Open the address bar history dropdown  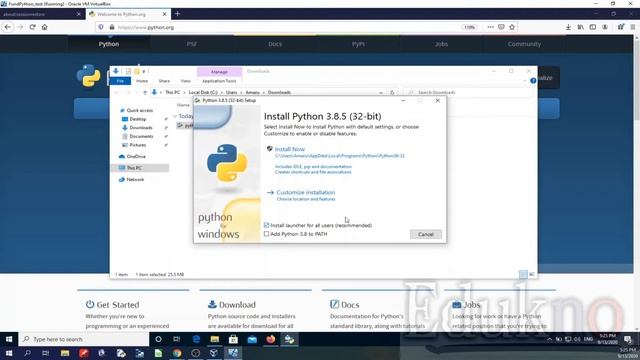pyautogui.click(x=381, y=93)
